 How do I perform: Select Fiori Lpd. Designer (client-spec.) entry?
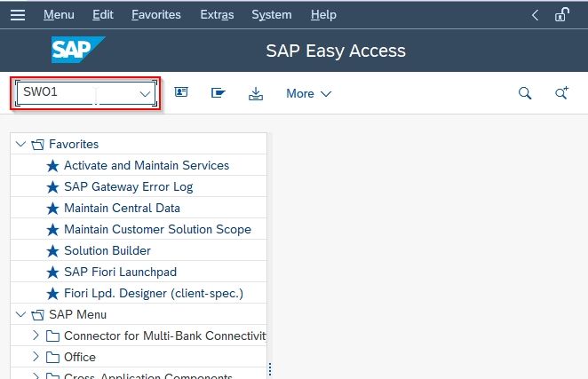click(154, 293)
